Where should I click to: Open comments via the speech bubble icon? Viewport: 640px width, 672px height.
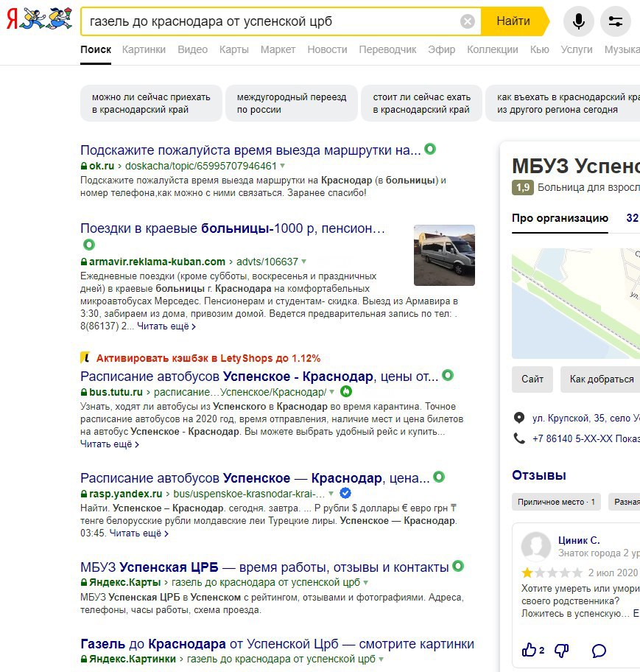599,651
